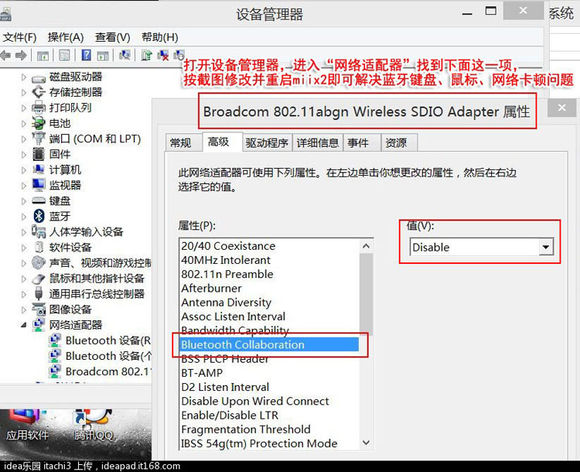
Task: Click the Broadcom 802.11 adapter icon
Action: pyautogui.click(x=55, y=371)
